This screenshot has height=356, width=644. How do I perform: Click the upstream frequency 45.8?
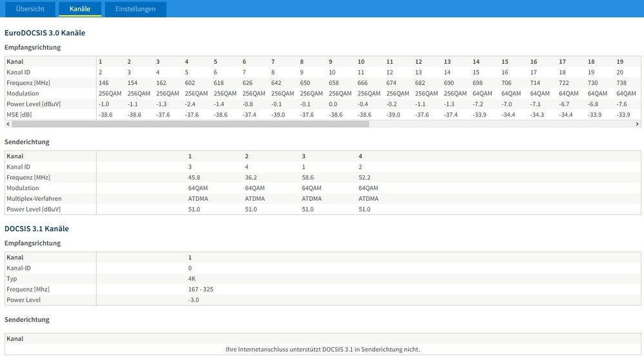tap(194, 178)
